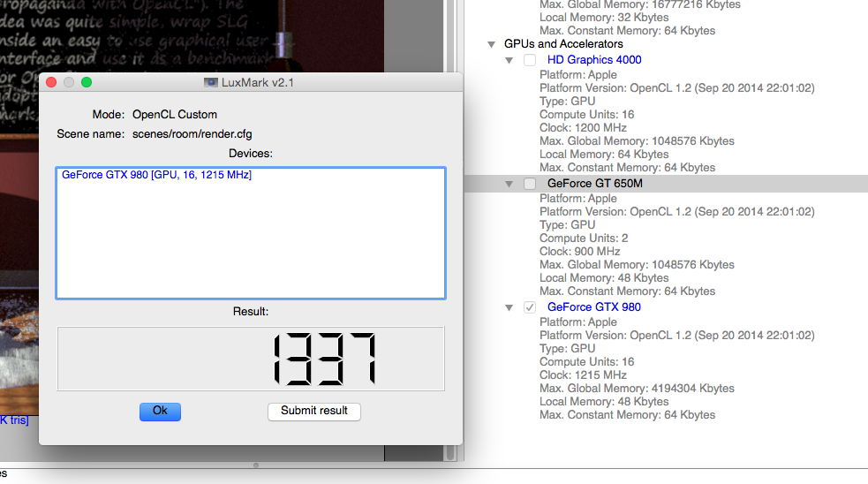Image resolution: width=868 pixels, height=484 pixels.
Task: Collapse the HD Graphics 4000 device details
Action: point(509,60)
